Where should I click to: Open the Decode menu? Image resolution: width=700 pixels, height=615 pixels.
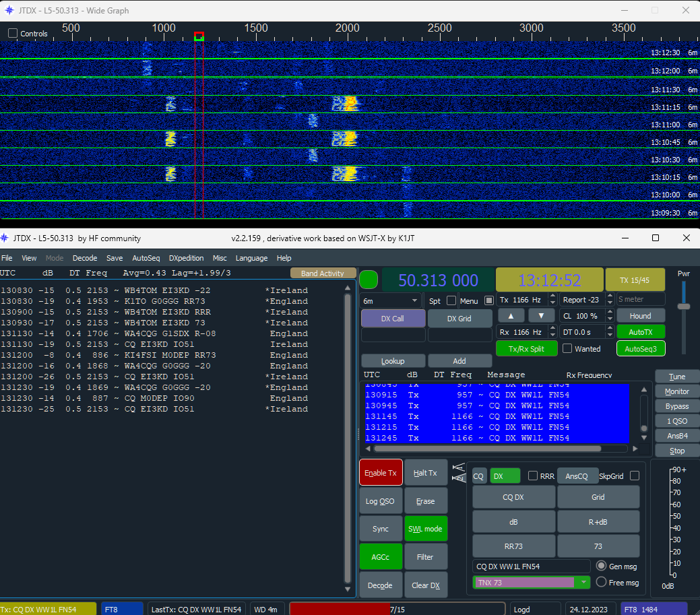85,258
